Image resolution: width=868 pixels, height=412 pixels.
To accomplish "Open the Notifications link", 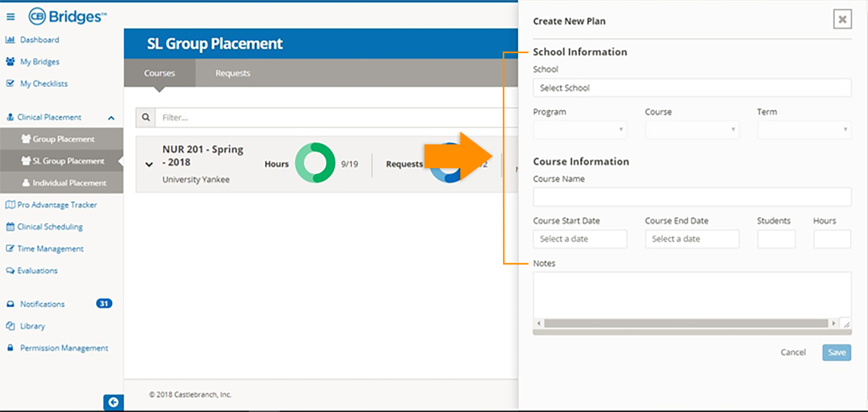I will tap(42, 304).
